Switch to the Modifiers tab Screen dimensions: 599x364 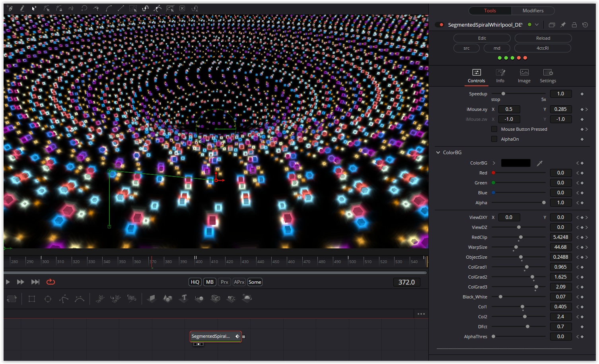(533, 11)
